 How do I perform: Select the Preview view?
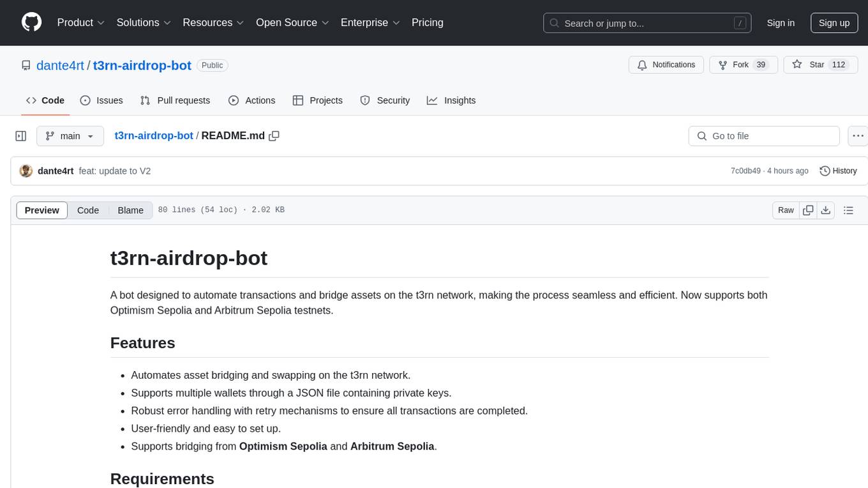pyautogui.click(x=42, y=210)
